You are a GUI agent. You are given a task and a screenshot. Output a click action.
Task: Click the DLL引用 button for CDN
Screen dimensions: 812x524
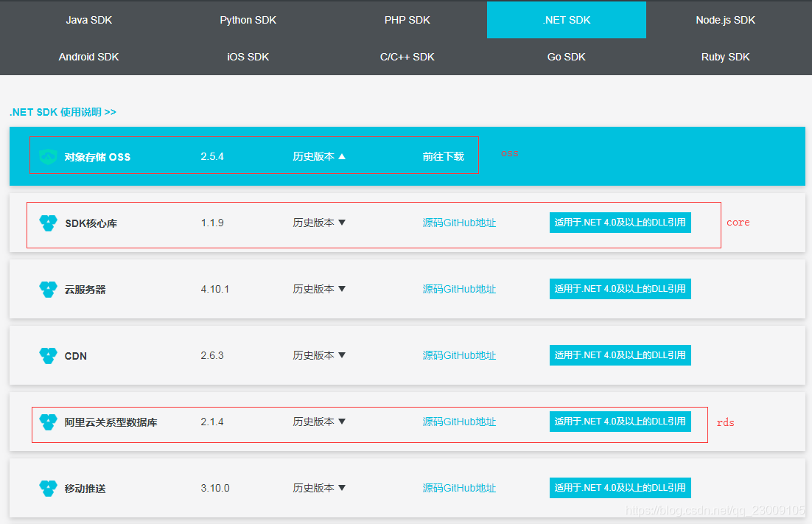pos(620,355)
